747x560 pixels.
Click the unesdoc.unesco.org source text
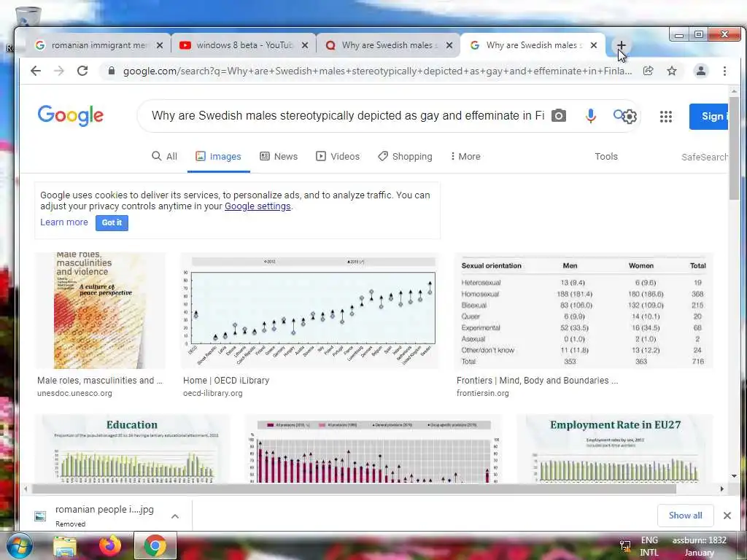75,393
